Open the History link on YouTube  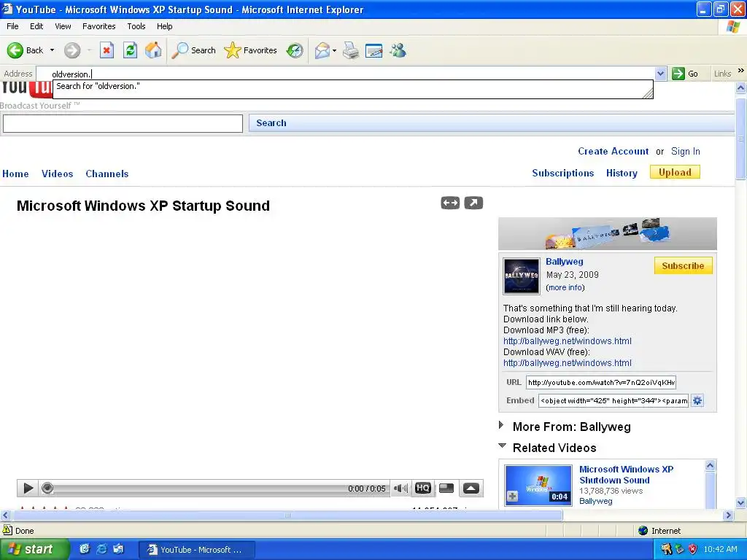tap(622, 174)
